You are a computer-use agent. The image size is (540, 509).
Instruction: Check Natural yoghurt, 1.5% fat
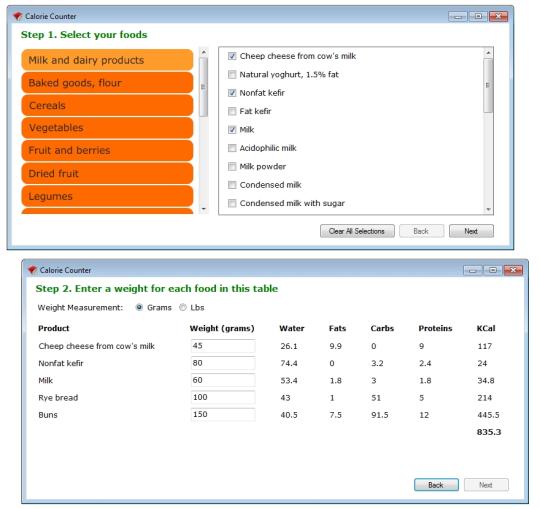232,74
